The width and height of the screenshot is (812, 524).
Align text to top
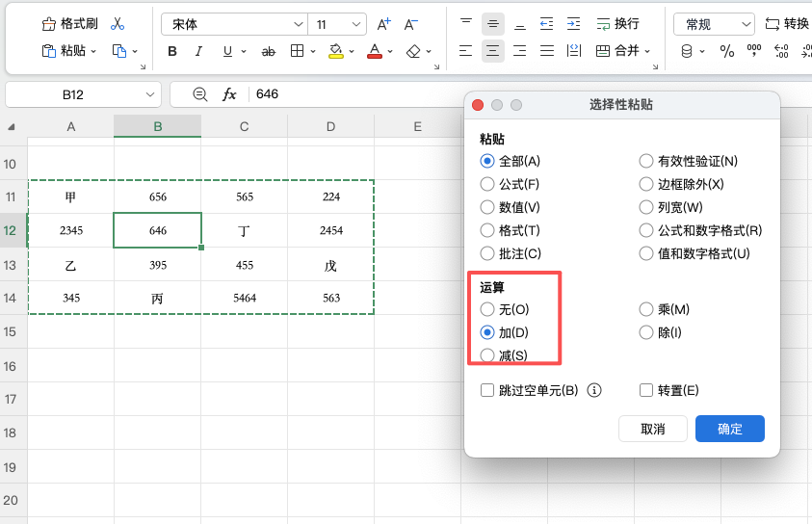pos(466,23)
